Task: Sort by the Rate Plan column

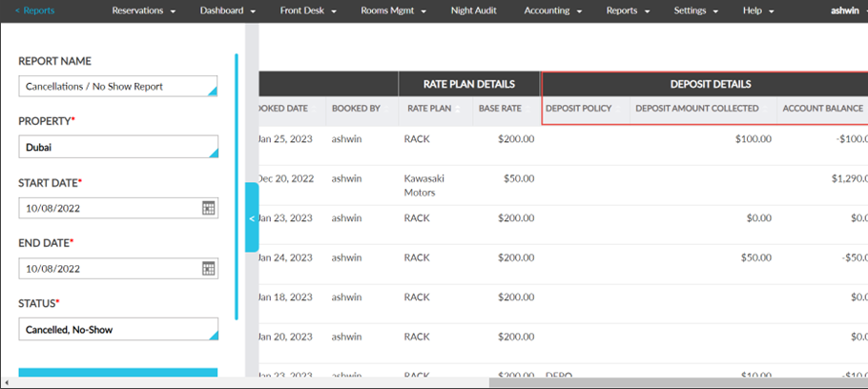Action: (435, 109)
